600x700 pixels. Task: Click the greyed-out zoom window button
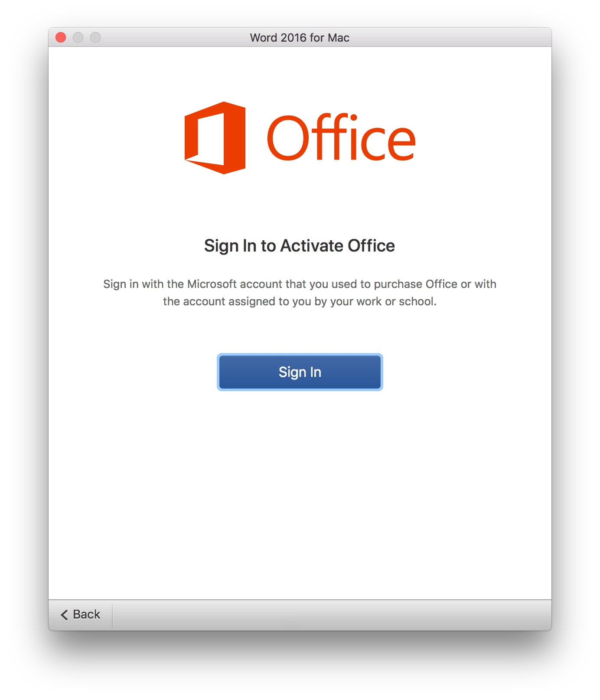pos(95,37)
